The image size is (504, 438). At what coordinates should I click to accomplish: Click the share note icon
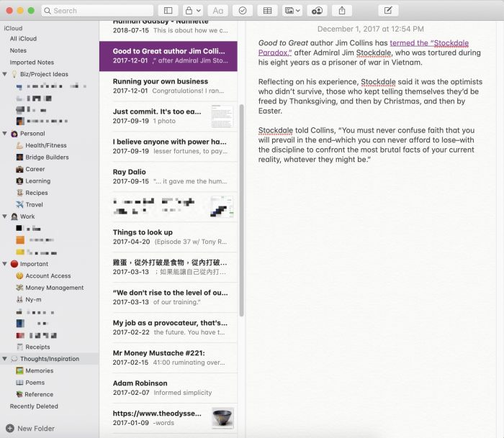(x=342, y=11)
